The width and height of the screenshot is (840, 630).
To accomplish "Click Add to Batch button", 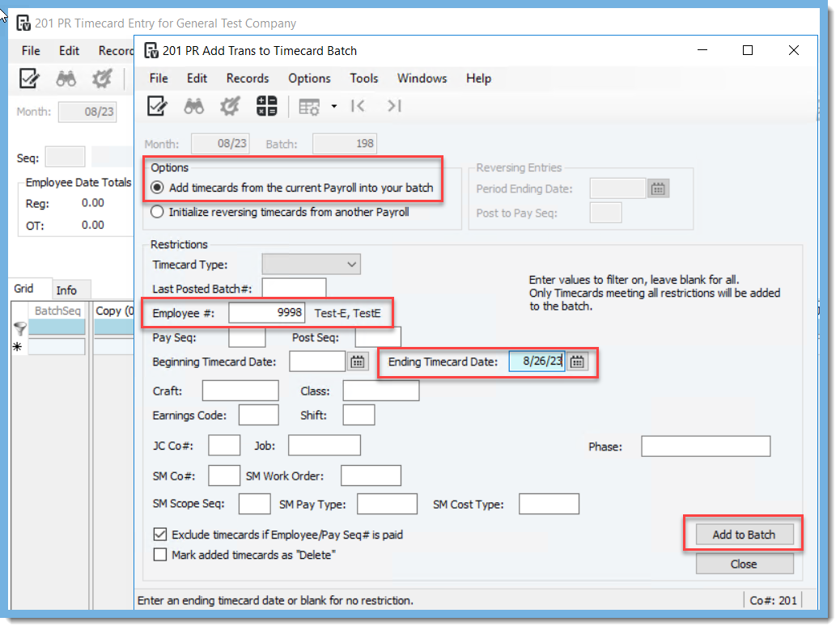I will (x=745, y=535).
